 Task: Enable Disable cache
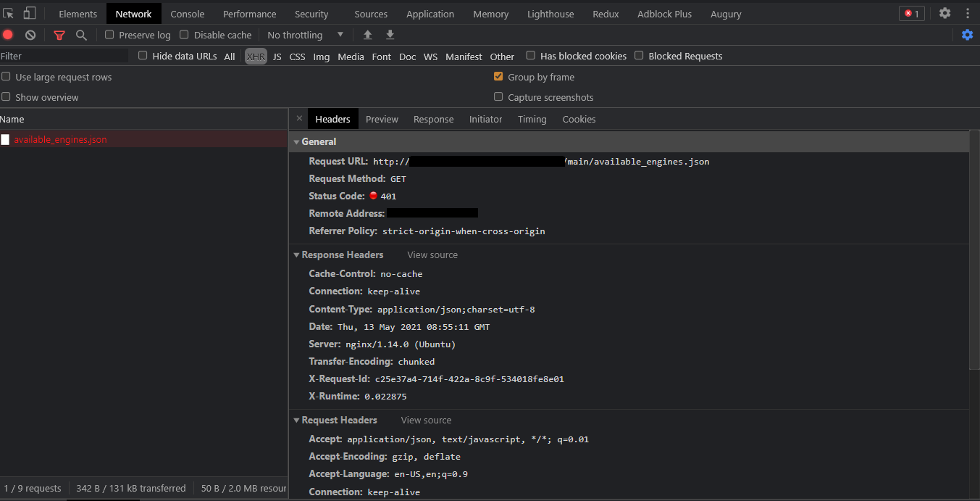click(x=184, y=34)
